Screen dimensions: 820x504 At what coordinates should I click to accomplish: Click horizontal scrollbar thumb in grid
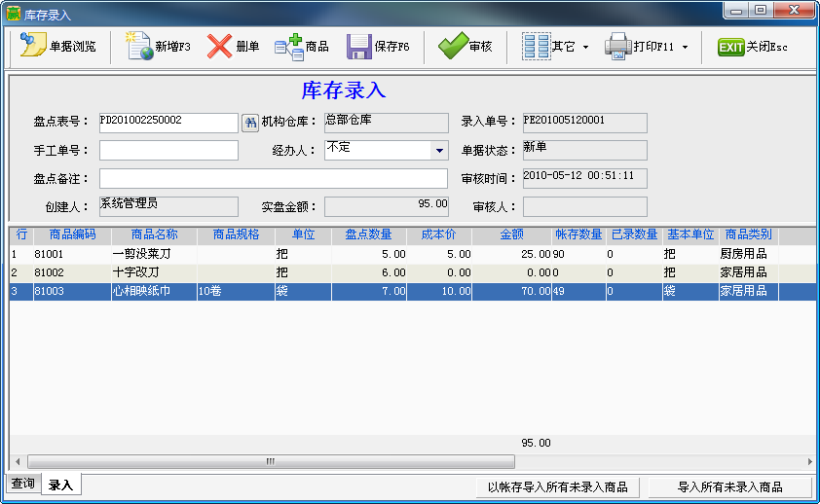pos(270,461)
